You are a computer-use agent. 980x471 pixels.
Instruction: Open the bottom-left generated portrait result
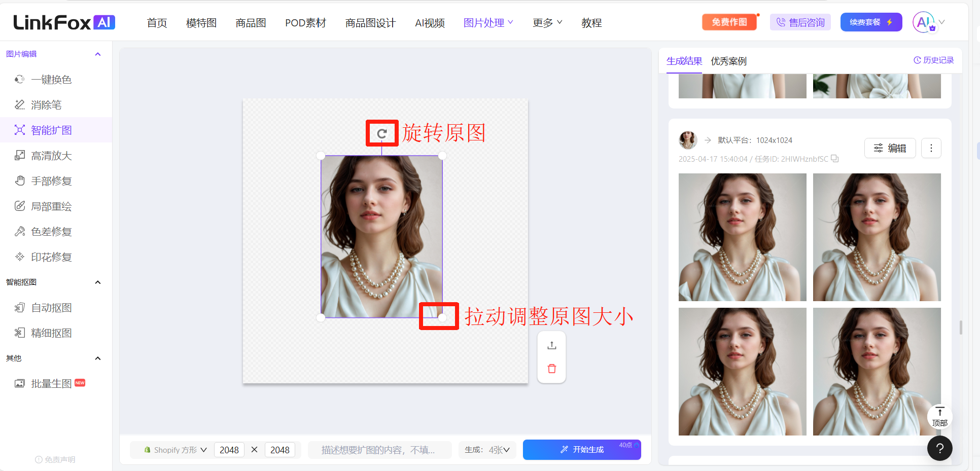coord(742,372)
